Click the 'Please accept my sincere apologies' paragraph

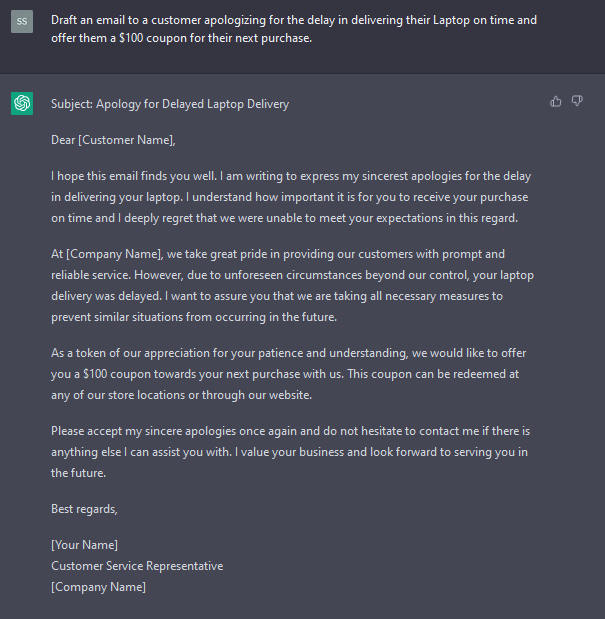pyautogui.click(x=290, y=452)
